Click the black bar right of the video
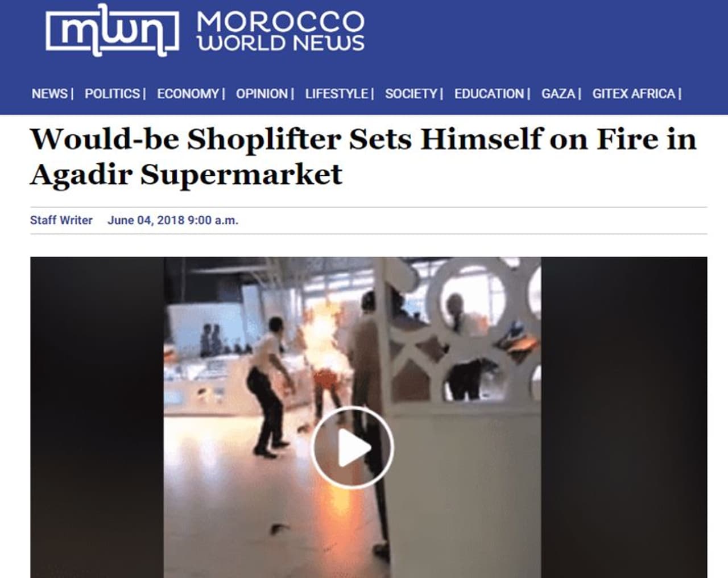This screenshot has width=728, height=578. coord(624,417)
